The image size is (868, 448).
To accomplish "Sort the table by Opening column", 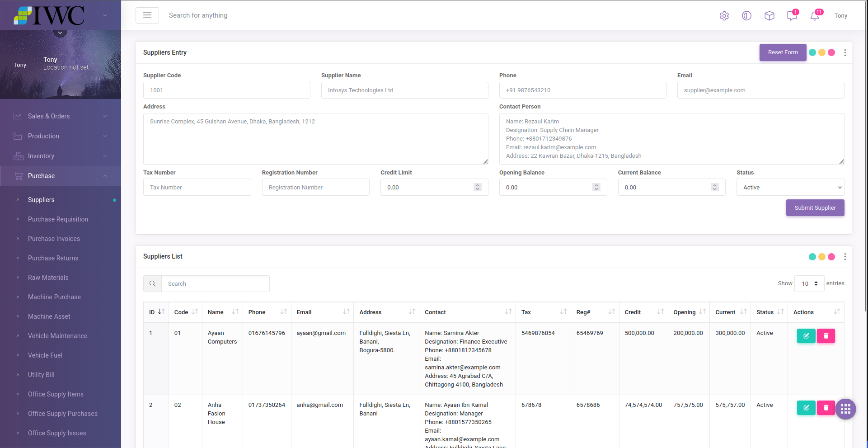I will click(x=689, y=312).
